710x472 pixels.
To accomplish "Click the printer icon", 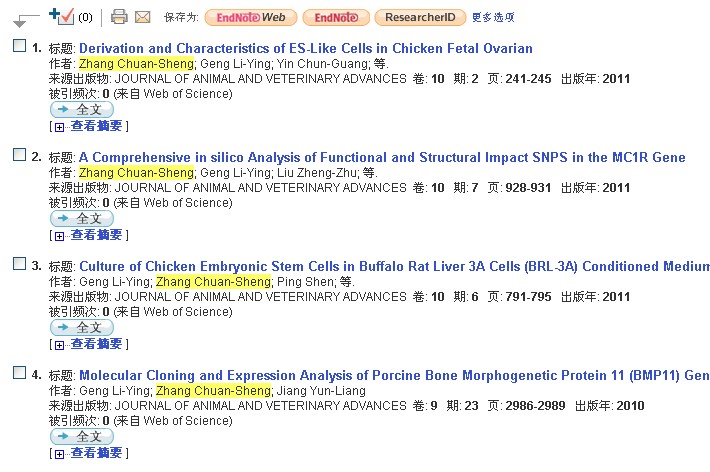I will [119, 17].
